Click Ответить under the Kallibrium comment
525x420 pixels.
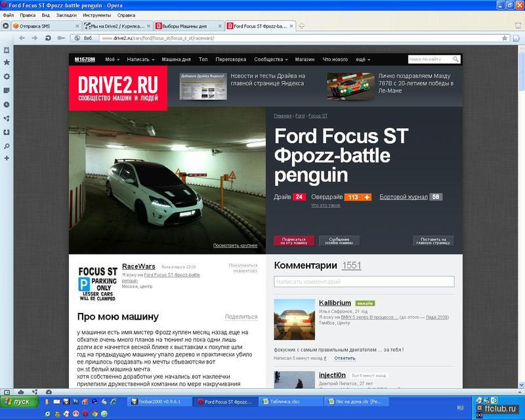click(x=345, y=358)
